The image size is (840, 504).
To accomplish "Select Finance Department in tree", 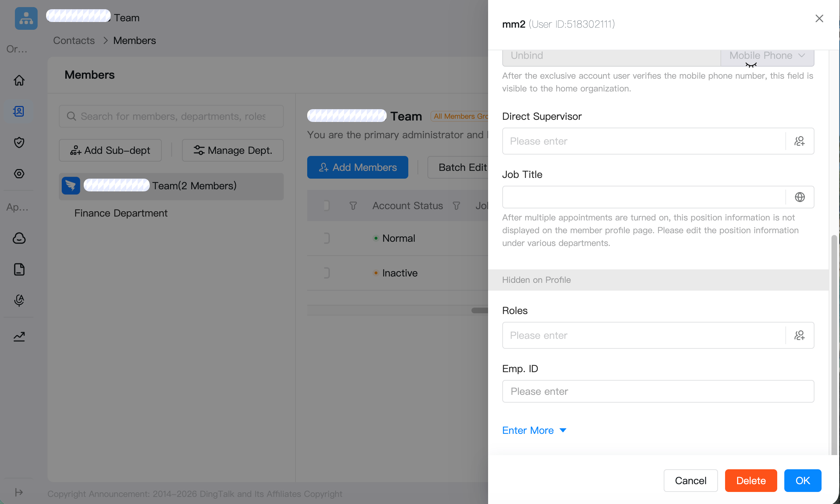I will pos(121,213).
